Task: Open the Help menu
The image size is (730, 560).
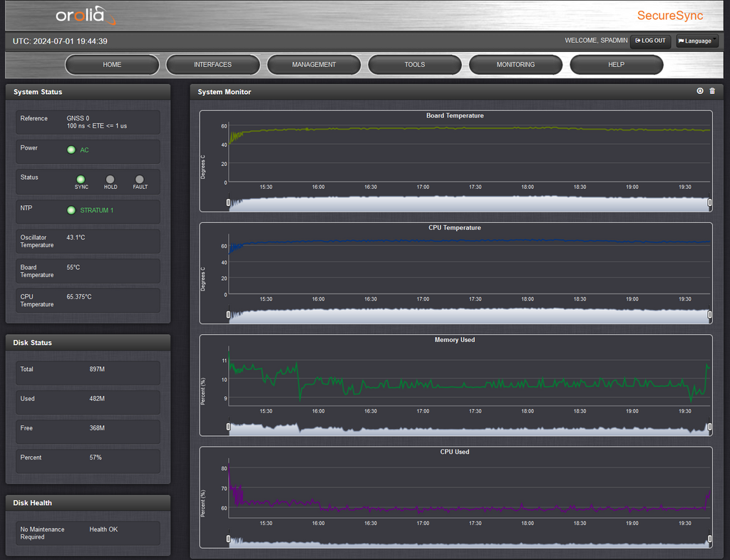Action: [617, 65]
